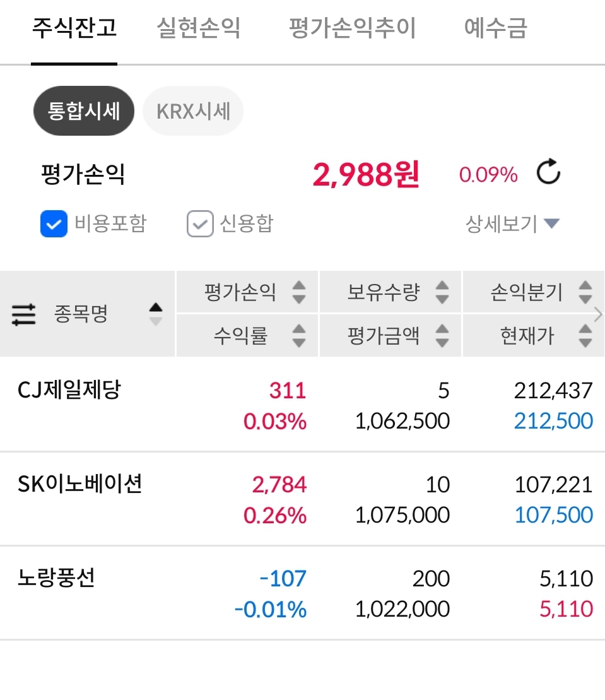Image resolution: width=605 pixels, height=700 pixels.
Task: Sort by 종목명 arrows
Action: (x=155, y=314)
